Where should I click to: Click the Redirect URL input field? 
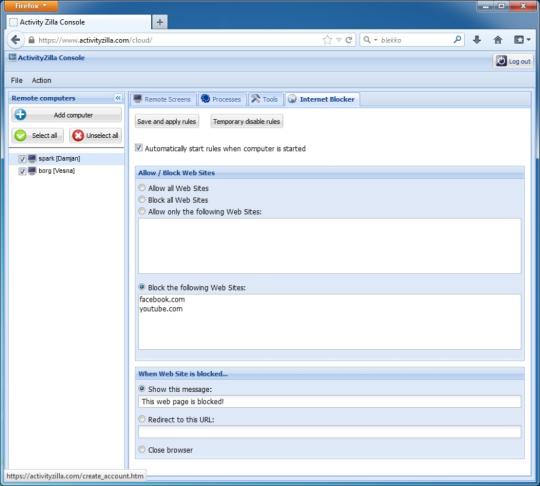(330, 432)
